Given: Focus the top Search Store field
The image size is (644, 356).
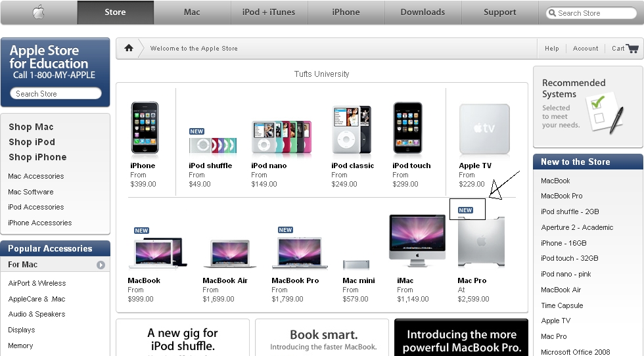Looking at the screenshot, I should 591,13.
